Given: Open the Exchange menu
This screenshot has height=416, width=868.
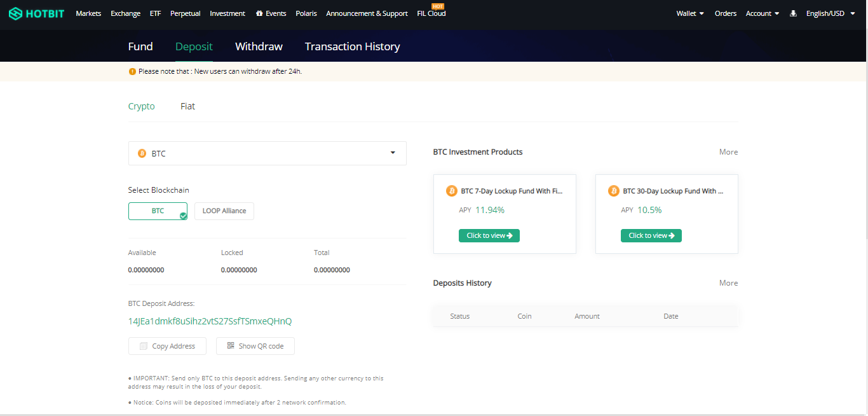Looking at the screenshot, I should point(125,13).
